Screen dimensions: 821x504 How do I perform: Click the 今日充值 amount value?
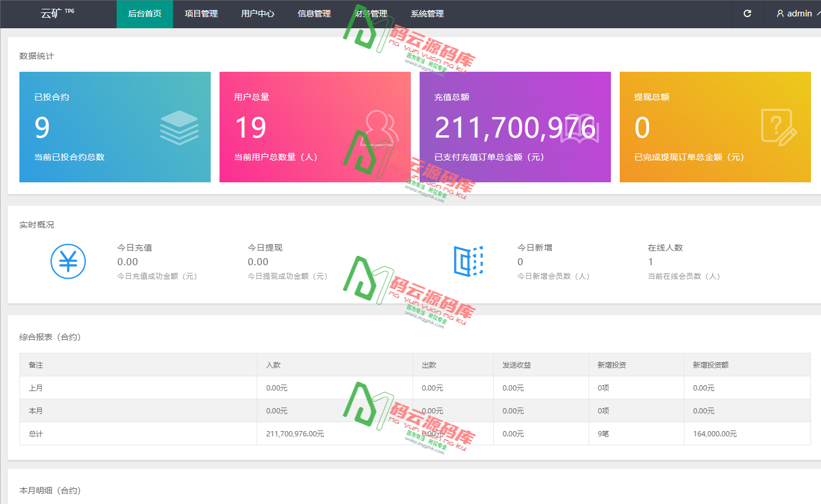(x=128, y=262)
